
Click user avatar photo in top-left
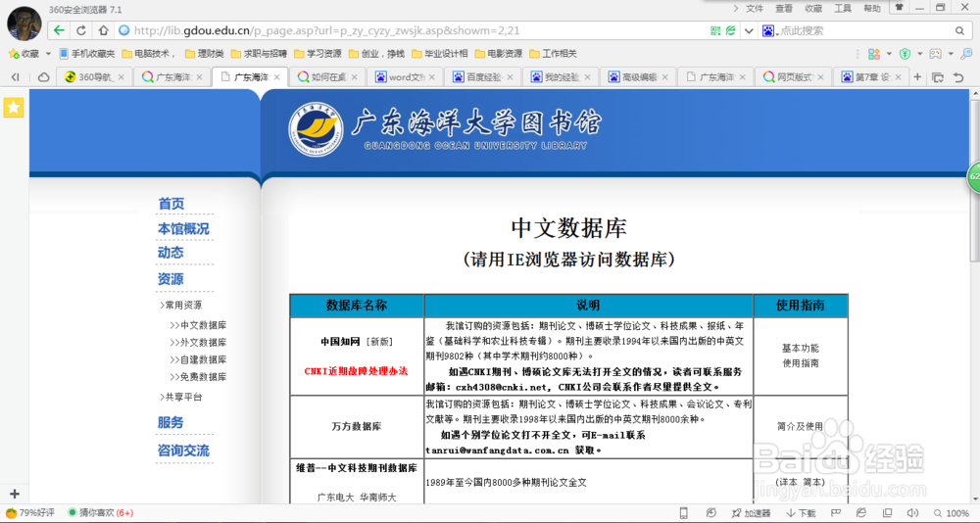click(24, 24)
